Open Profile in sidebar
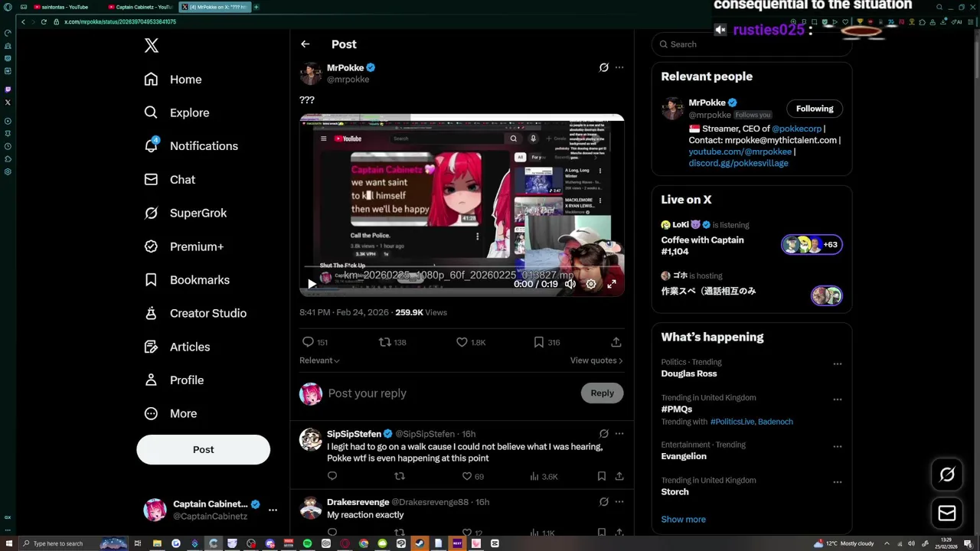980x551 pixels. point(174,380)
